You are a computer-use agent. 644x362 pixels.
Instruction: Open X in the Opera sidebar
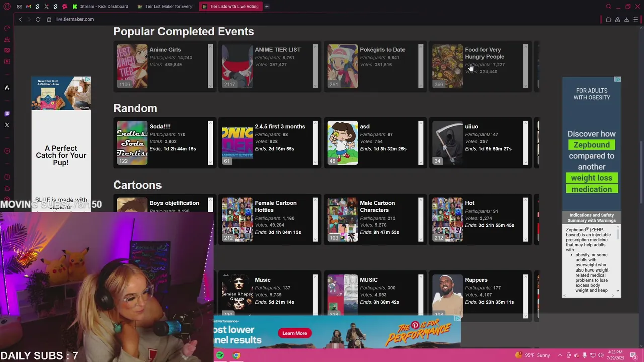pos(7,125)
